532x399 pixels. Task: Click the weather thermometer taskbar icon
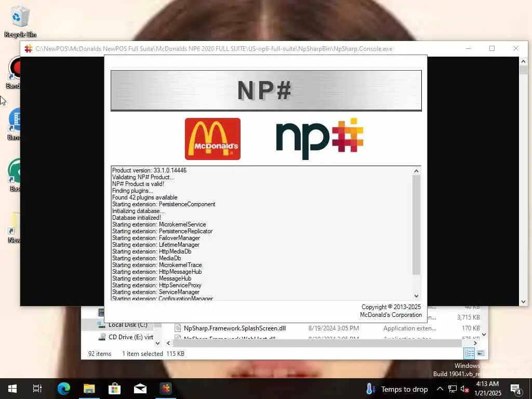point(370,389)
